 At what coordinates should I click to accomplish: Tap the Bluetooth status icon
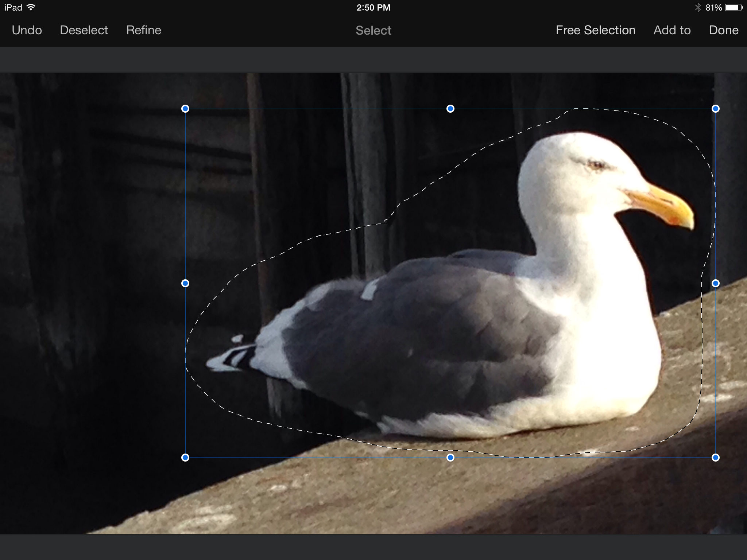(x=698, y=8)
